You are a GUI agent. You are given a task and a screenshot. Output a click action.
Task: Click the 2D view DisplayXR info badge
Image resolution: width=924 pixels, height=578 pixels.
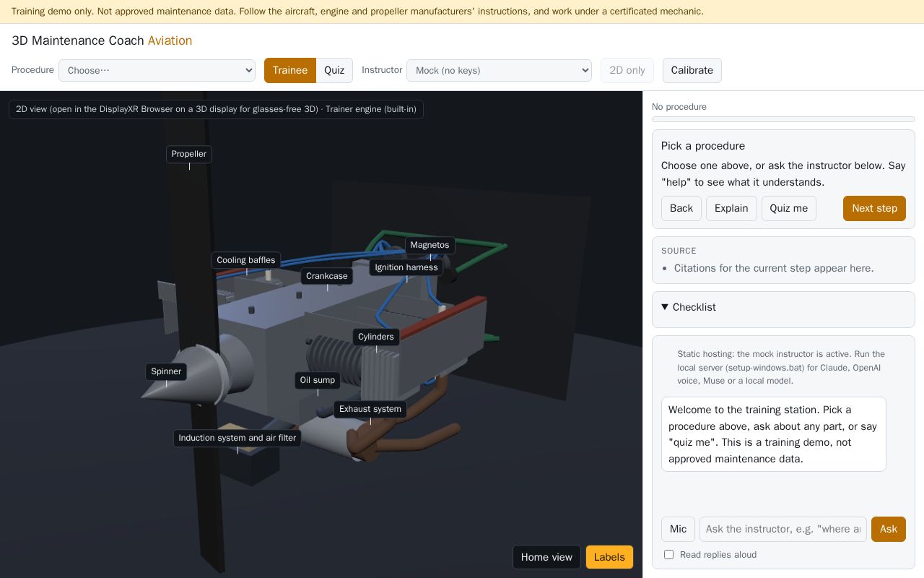coord(216,109)
